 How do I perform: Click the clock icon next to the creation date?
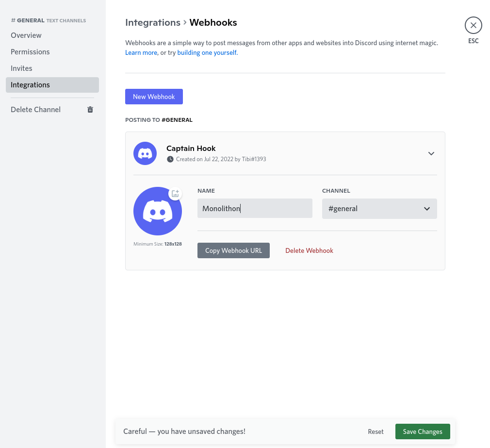tap(170, 159)
